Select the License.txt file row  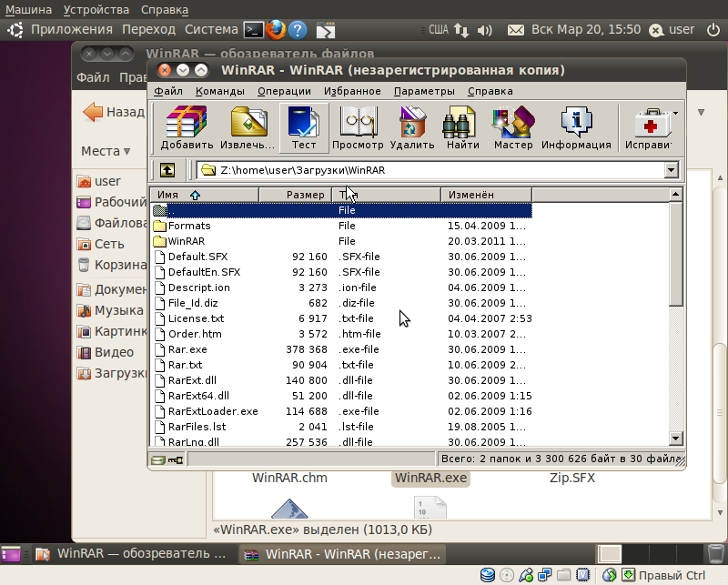pyautogui.click(x=342, y=318)
